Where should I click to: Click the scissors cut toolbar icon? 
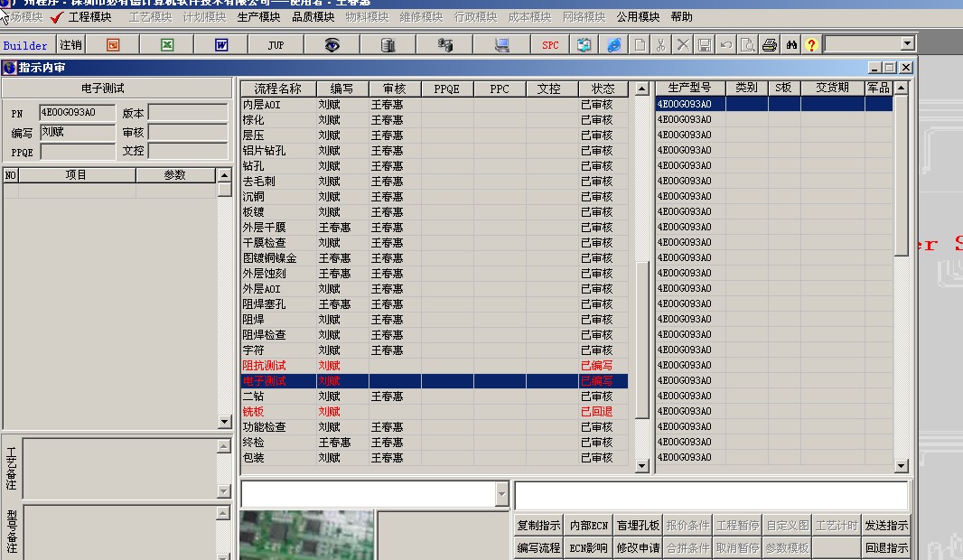click(661, 45)
